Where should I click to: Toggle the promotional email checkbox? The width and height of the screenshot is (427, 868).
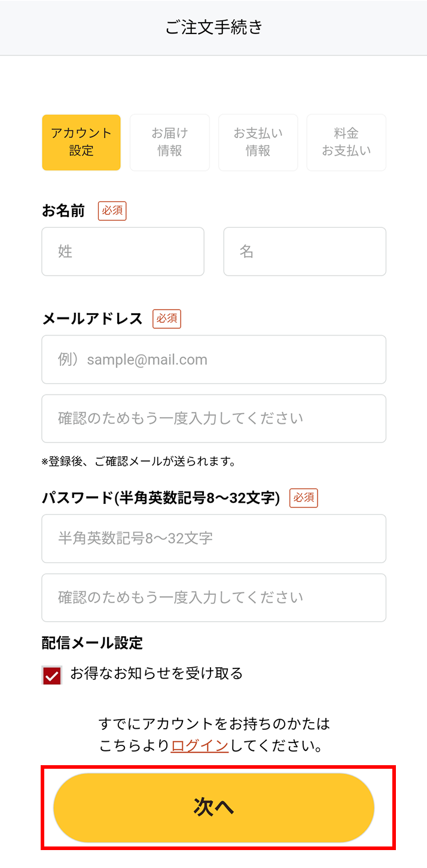[x=51, y=676]
